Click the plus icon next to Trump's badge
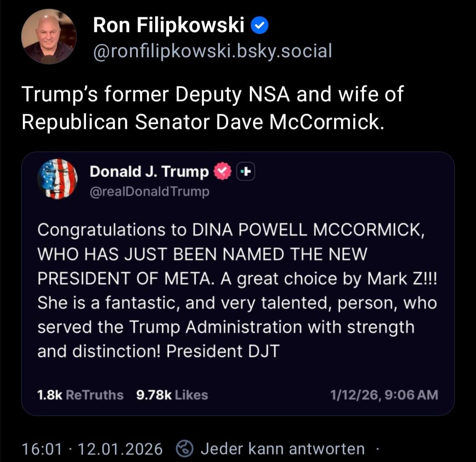The width and height of the screenshot is (476, 462). [x=246, y=172]
